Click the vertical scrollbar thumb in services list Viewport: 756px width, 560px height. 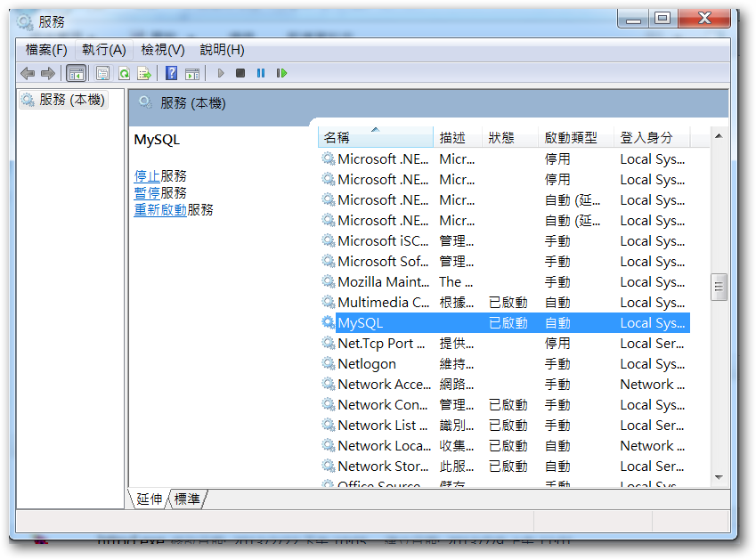tap(719, 287)
